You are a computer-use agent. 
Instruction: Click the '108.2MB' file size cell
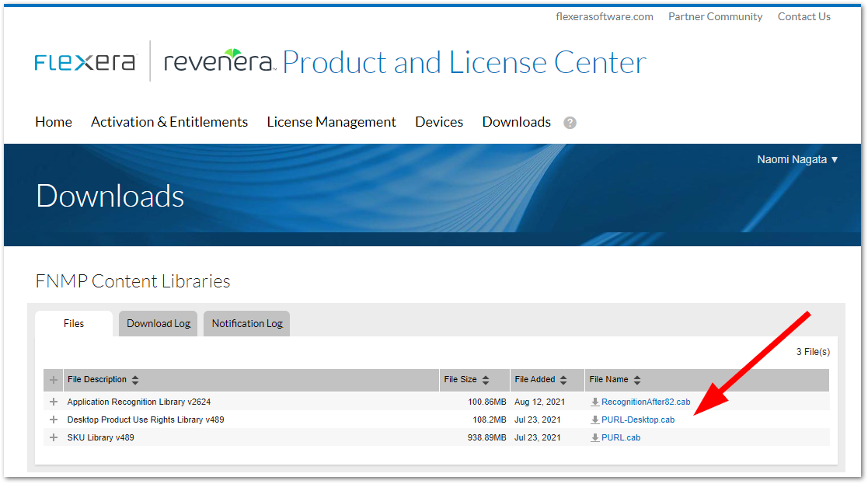coord(490,420)
